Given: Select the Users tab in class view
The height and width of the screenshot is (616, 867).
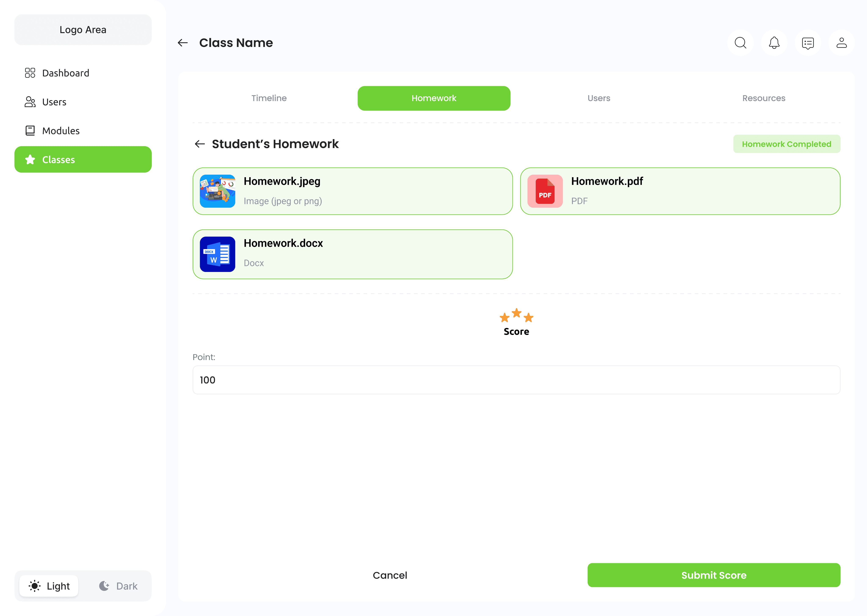Looking at the screenshot, I should 599,98.
